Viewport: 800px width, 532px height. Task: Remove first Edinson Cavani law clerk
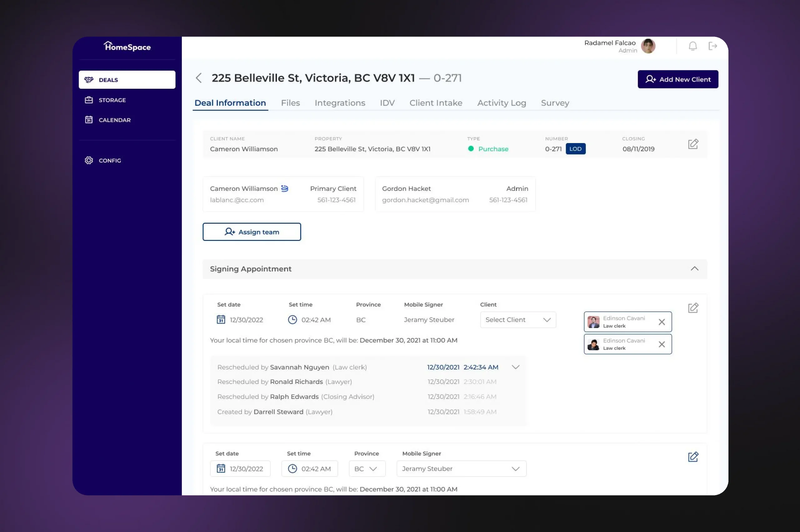[x=662, y=322]
